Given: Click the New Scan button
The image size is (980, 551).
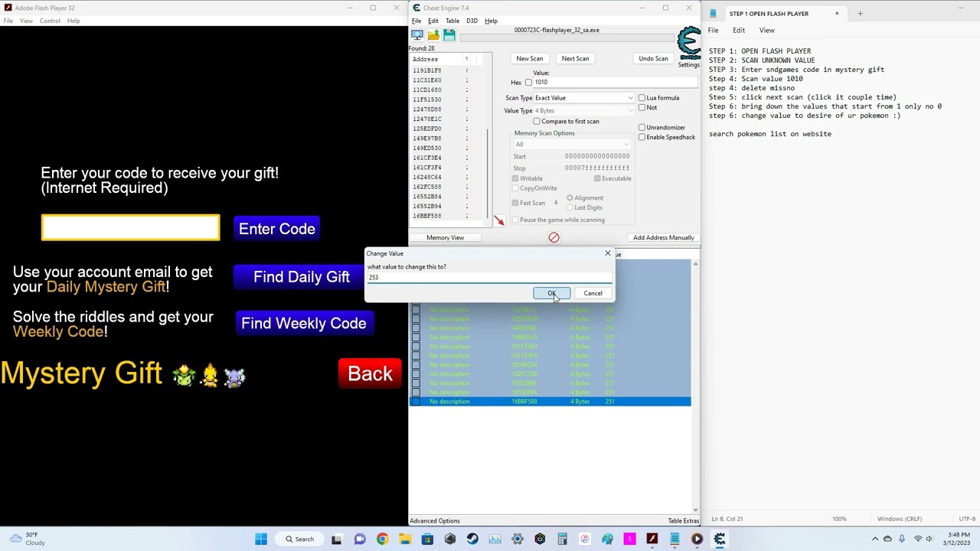Looking at the screenshot, I should pos(530,58).
